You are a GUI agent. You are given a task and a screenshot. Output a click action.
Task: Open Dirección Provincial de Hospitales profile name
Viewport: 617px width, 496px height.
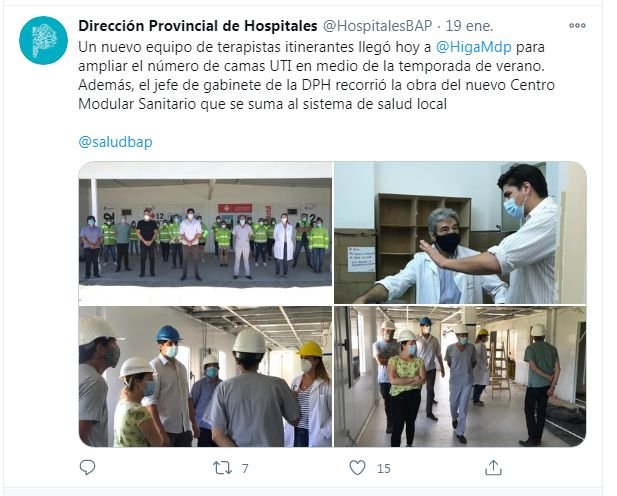coord(198,26)
